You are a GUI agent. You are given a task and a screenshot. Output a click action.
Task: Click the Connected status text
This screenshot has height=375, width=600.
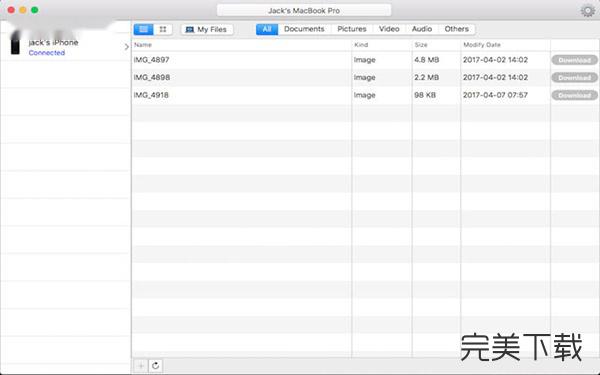coord(47,53)
